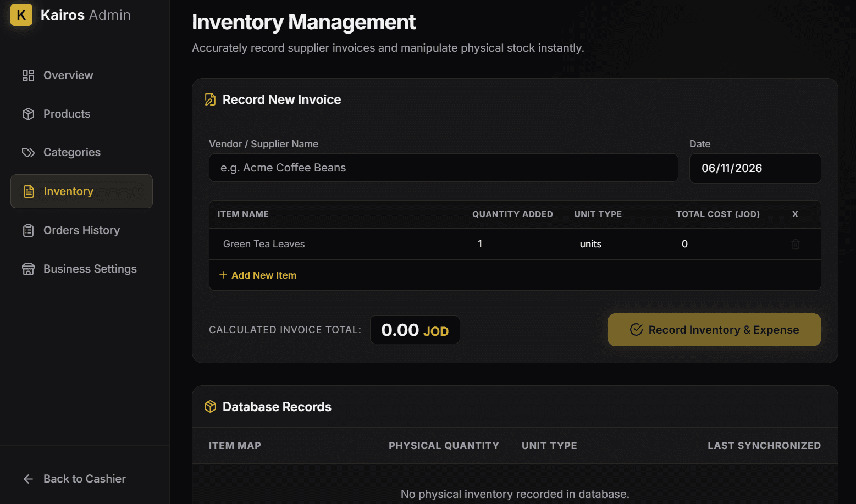Viewport: 856px width, 504px height.
Task: Click the Vendor / Supplier Name label
Action: pyautogui.click(x=263, y=144)
